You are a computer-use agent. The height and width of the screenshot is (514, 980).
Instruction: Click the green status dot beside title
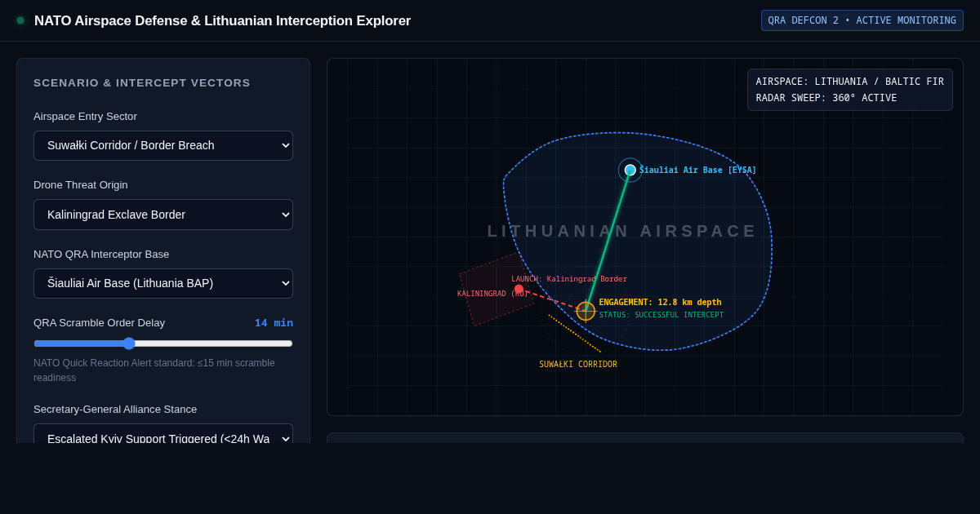[x=20, y=20]
